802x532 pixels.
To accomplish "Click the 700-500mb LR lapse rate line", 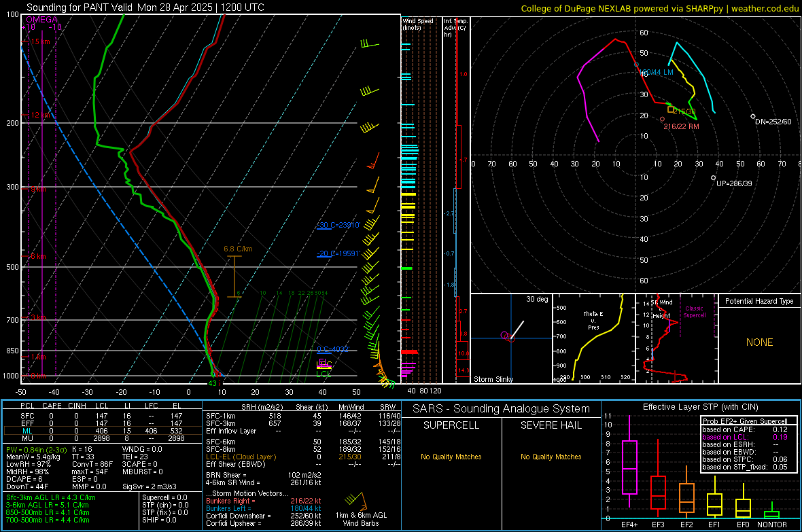I will 48,520.
